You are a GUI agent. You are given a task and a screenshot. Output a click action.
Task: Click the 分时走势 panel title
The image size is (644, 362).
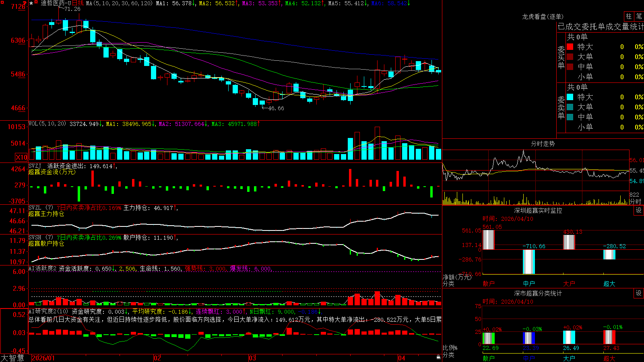(x=543, y=144)
